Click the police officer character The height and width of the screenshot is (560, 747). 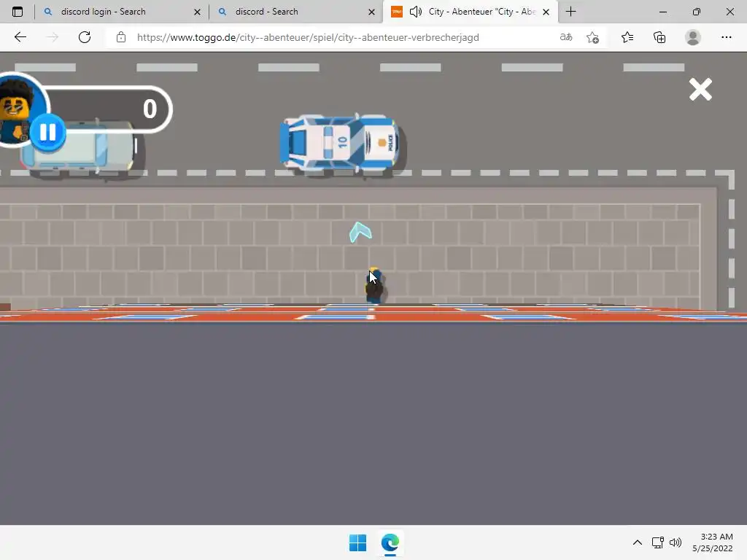[374, 286]
